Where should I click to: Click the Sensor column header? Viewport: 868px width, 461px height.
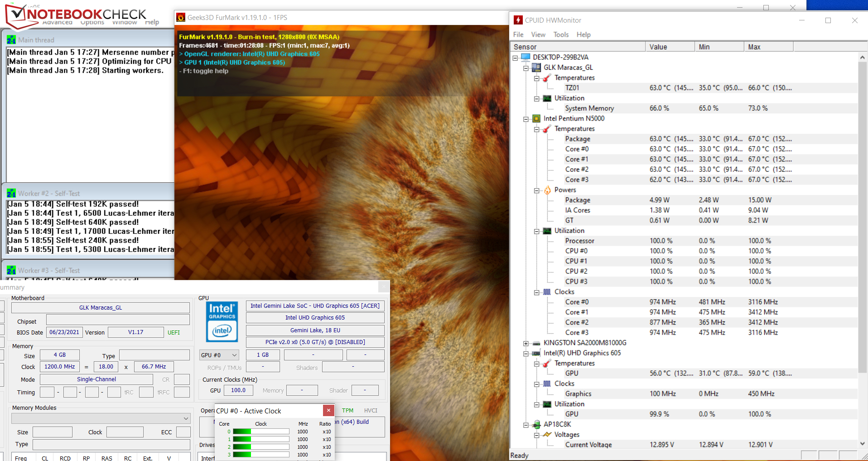[x=578, y=47]
